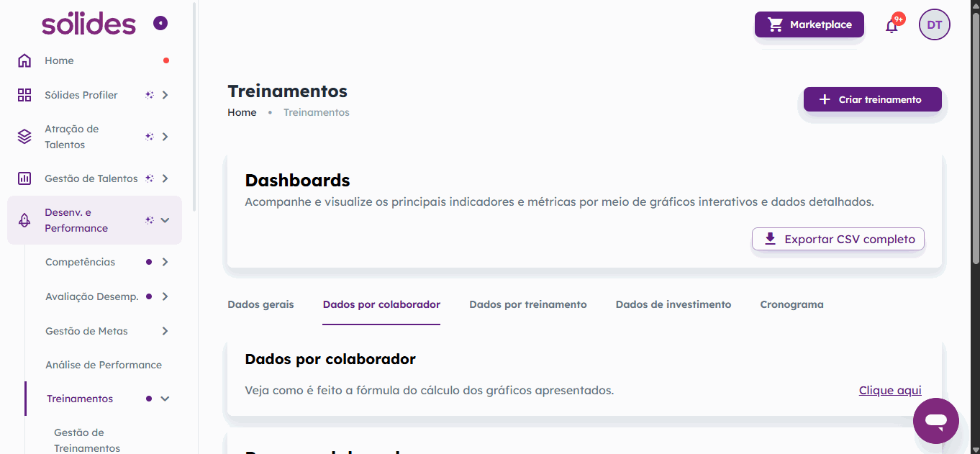The width and height of the screenshot is (980, 454).
Task: Expand the Competências submenu chevron
Action: click(x=165, y=262)
